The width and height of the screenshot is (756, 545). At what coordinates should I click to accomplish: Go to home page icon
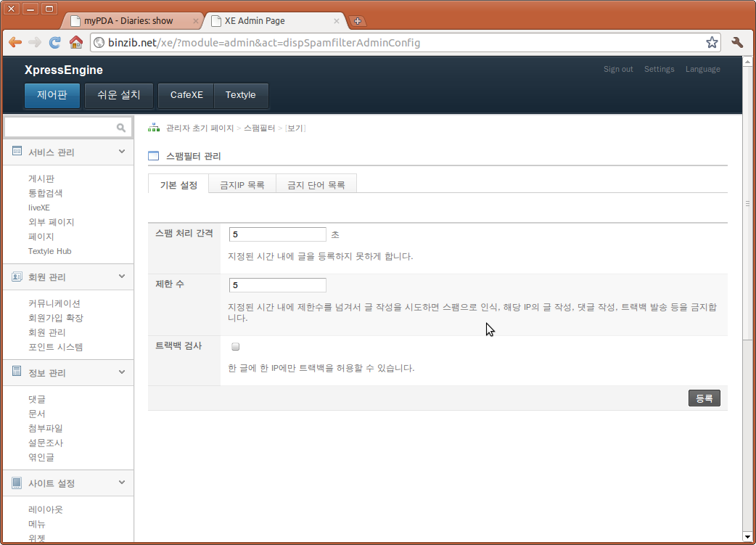click(x=75, y=42)
